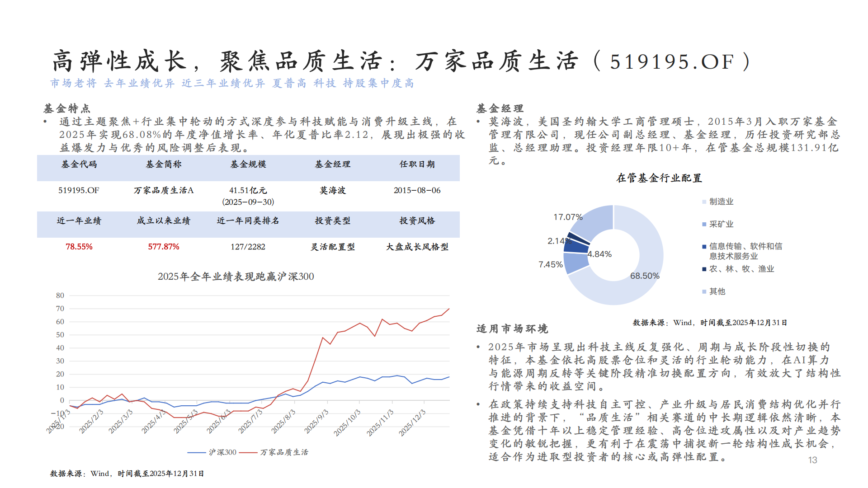The height and width of the screenshot is (488, 868).
Task: Click the 万家品质生活 red legend line
Action: click(248, 452)
